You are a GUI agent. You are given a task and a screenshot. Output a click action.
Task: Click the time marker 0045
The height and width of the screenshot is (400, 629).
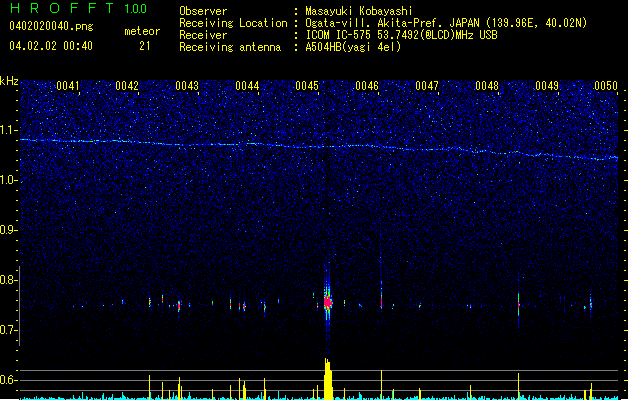point(307,86)
